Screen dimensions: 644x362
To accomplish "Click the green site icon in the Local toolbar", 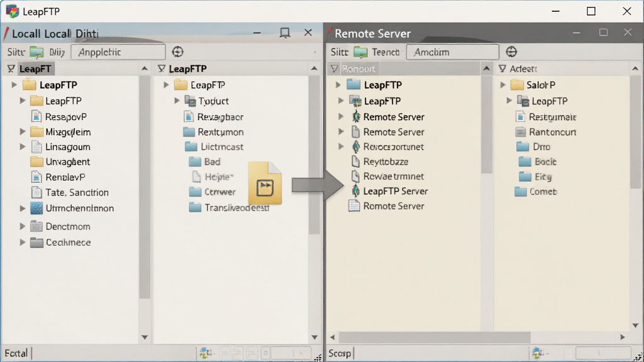I will click(x=36, y=52).
